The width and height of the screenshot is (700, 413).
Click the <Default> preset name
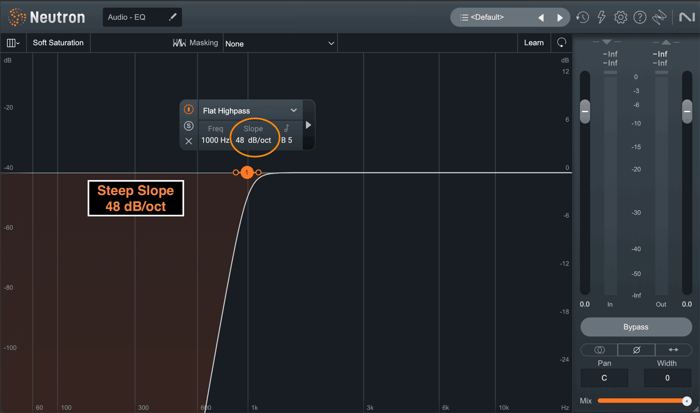487,17
